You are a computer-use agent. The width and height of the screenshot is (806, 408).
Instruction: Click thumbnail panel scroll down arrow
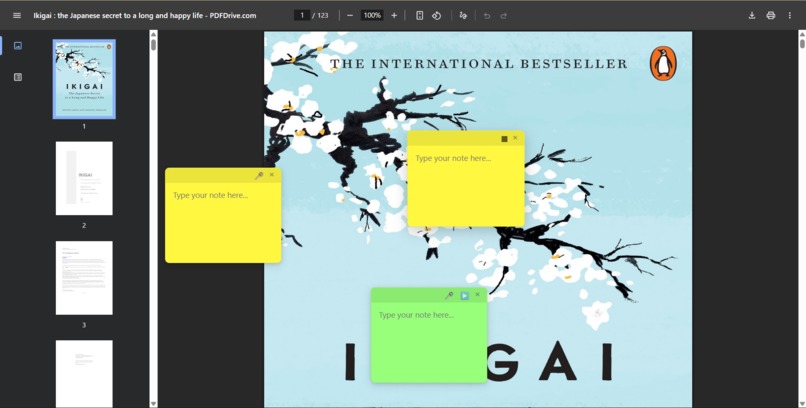coord(153,404)
